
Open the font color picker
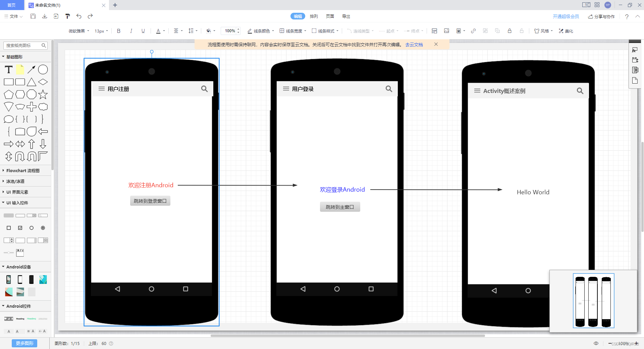coord(160,31)
